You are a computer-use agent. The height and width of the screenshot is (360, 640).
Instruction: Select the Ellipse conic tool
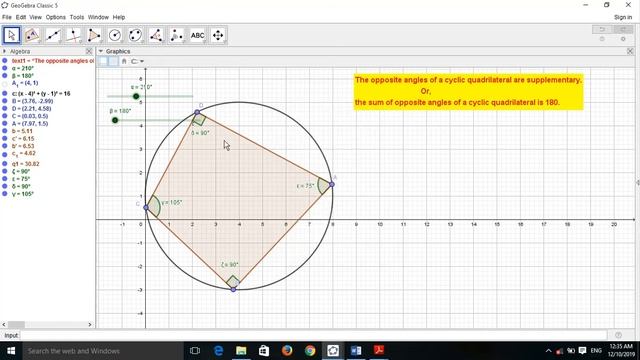[136, 35]
